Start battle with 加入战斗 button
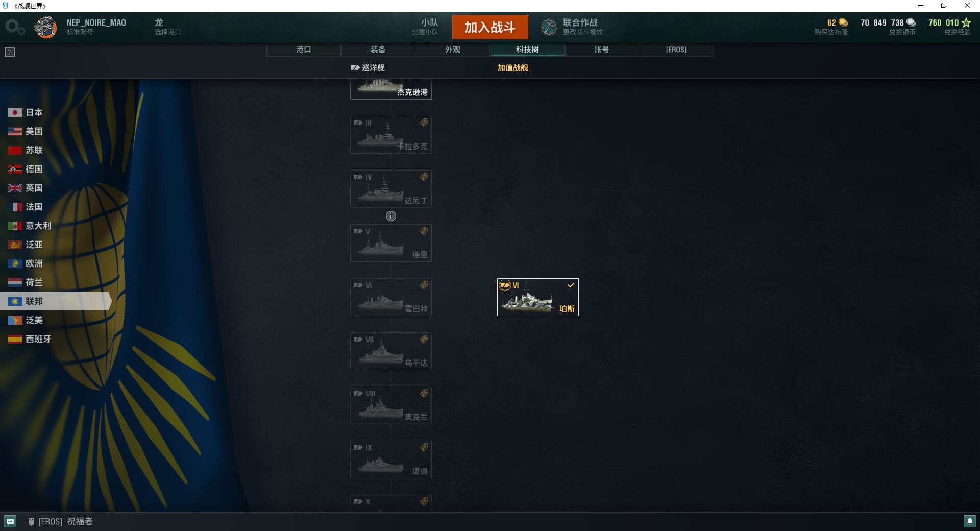980x531 pixels. click(x=490, y=27)
